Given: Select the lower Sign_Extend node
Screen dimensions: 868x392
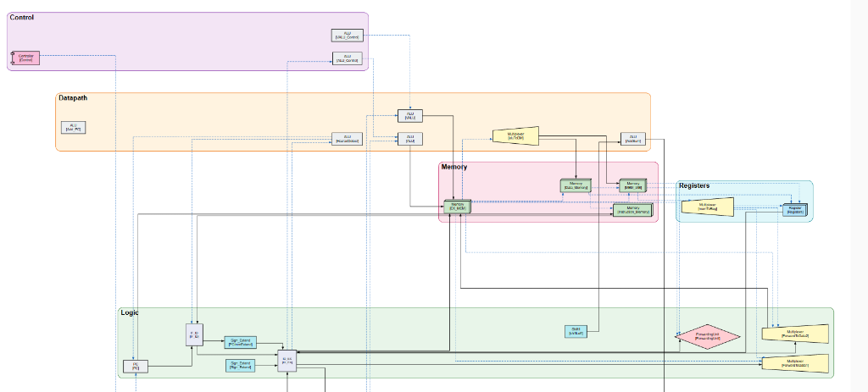Looking at the screenshot, I should 240,366.
